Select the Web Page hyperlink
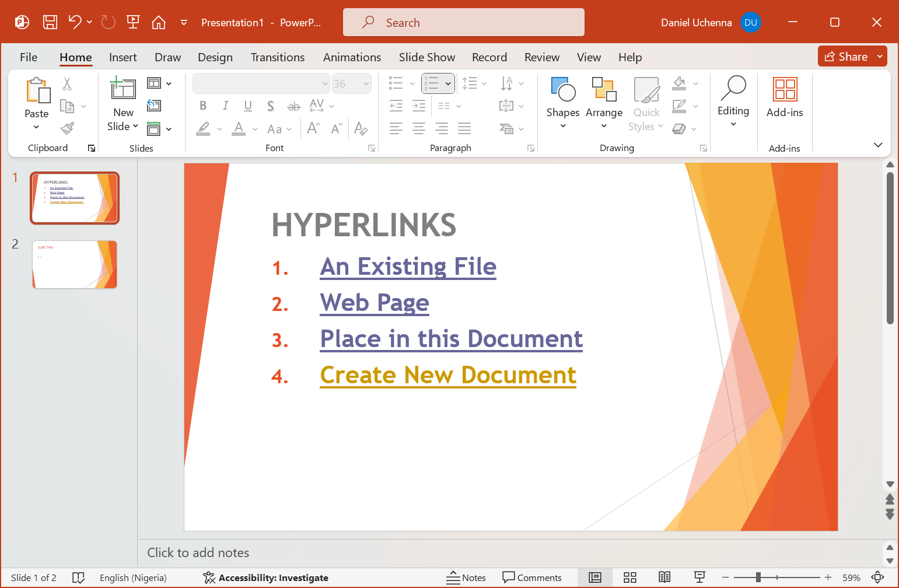This screenshot has width=899, height=588. click(374, 303)
